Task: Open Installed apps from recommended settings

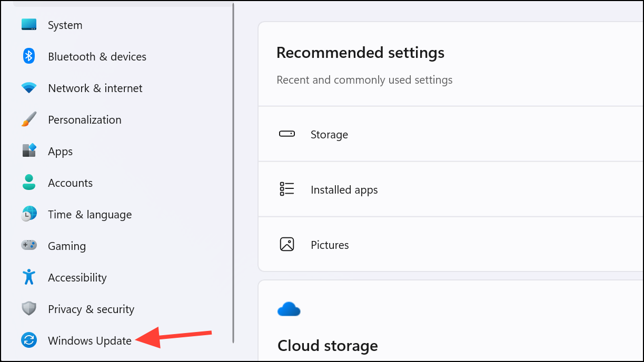Action: (344, 190)
